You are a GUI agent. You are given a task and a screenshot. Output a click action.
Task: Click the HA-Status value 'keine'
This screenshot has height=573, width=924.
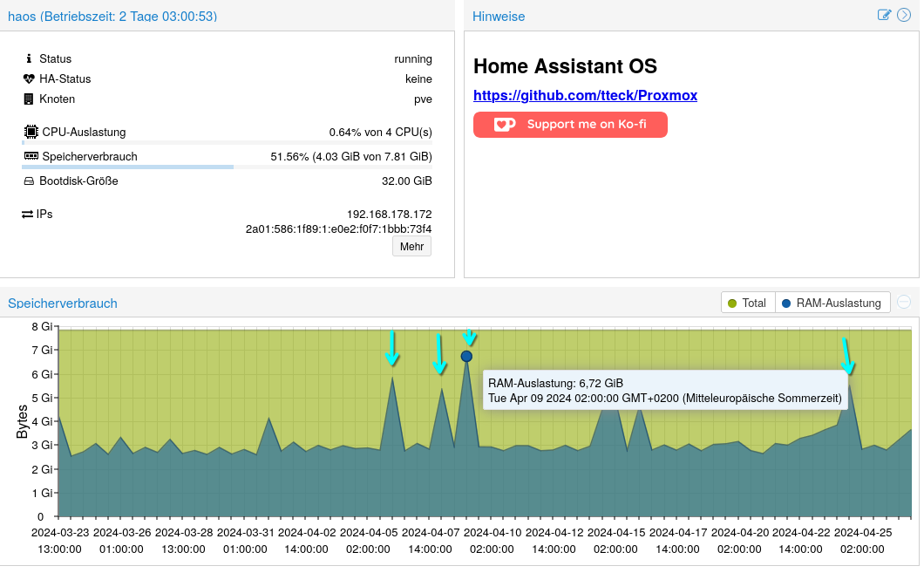tap(418, 79)
